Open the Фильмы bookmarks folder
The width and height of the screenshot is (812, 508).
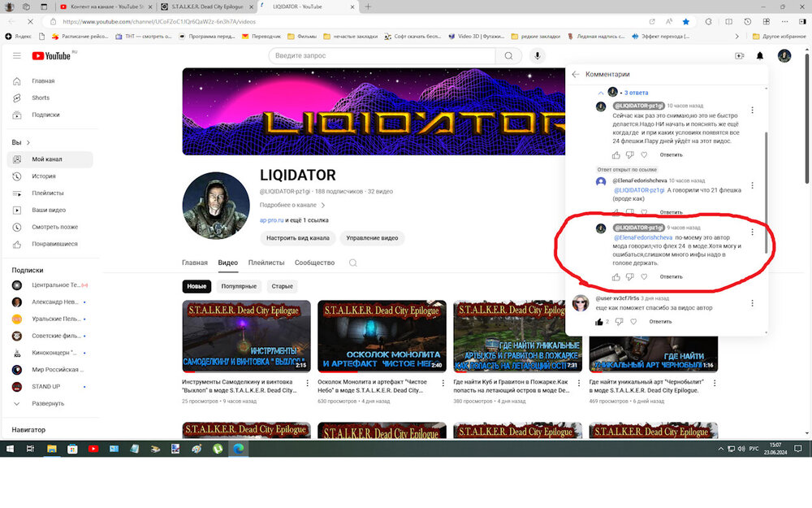[302, 37]
